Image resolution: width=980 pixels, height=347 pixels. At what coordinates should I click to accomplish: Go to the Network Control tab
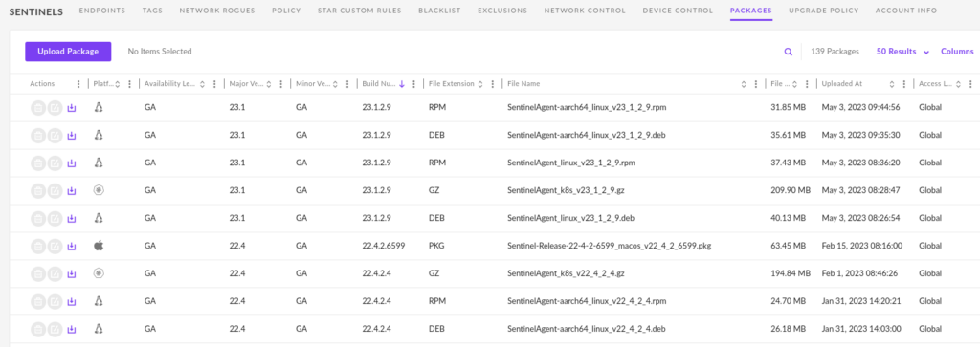[585, 11]
